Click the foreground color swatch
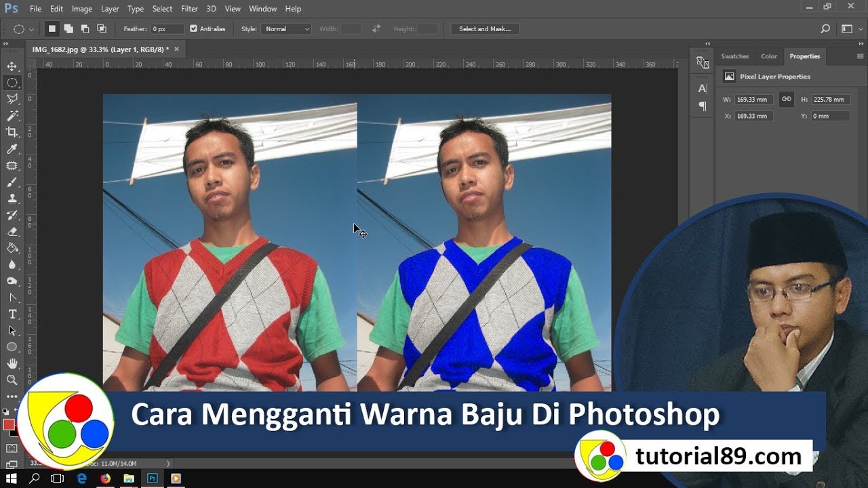The height and width of the screenshot is (488, 868). [x=9, y=424]
